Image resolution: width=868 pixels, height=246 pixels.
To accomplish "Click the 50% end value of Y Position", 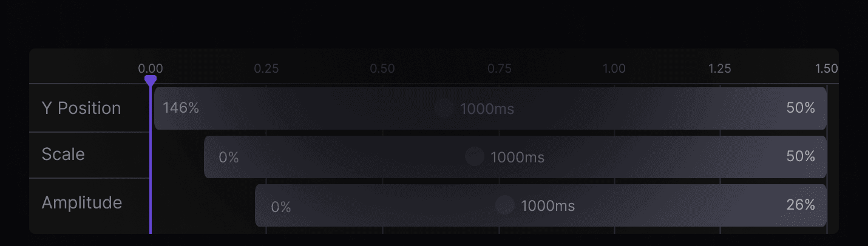I will point(801,108).
